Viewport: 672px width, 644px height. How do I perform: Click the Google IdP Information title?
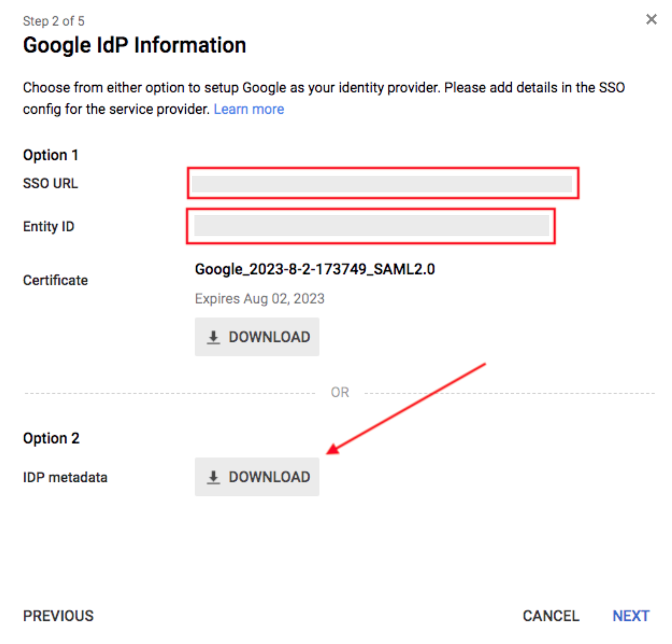[x=135, y=45]
